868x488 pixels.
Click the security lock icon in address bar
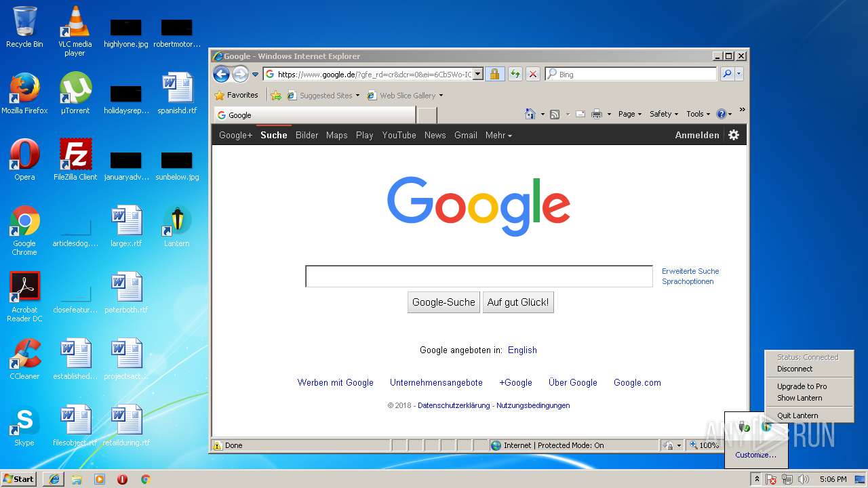pyautogui.click(x=494, y=74)
